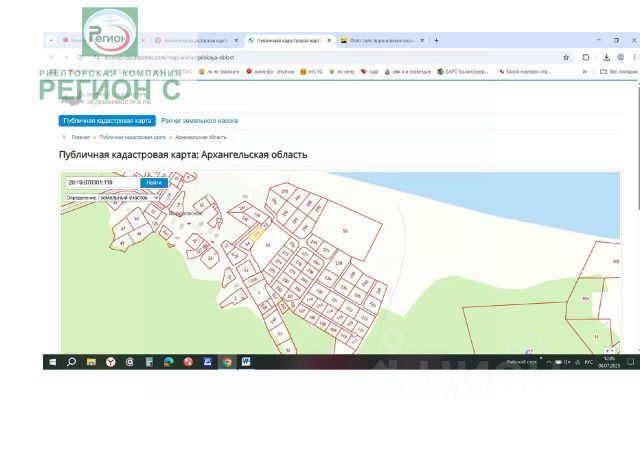Select parcel 55 on the map

345,231
